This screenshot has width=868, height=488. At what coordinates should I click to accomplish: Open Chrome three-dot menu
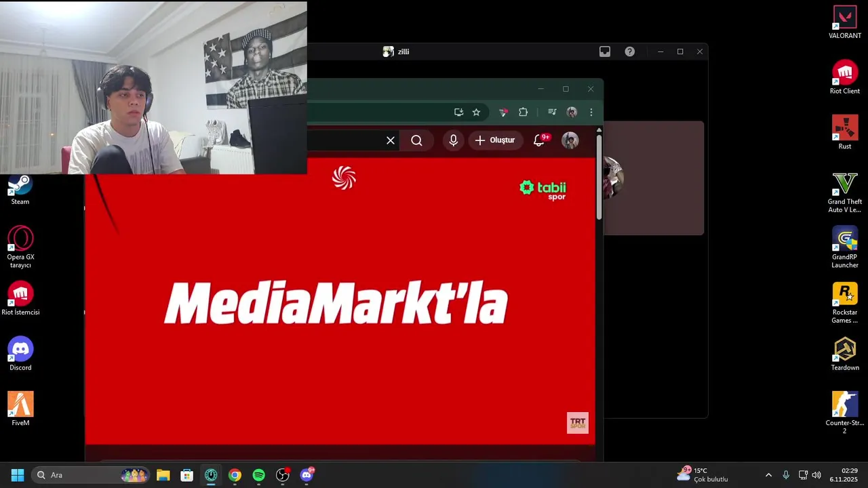click(x=591, y=113)
